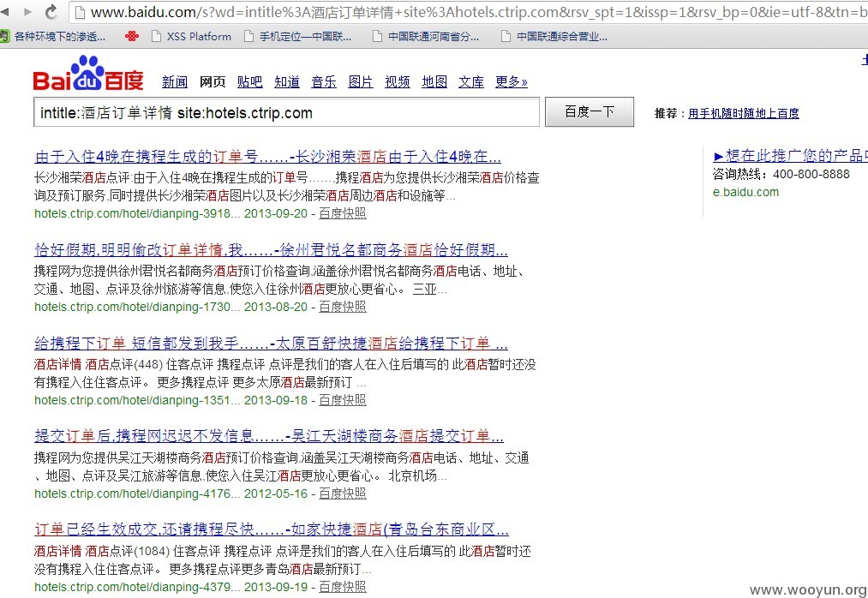This screenshot has width=868, height=598.
Task: Open 用手机随时随地上百度 link
Action: point(744,113)
